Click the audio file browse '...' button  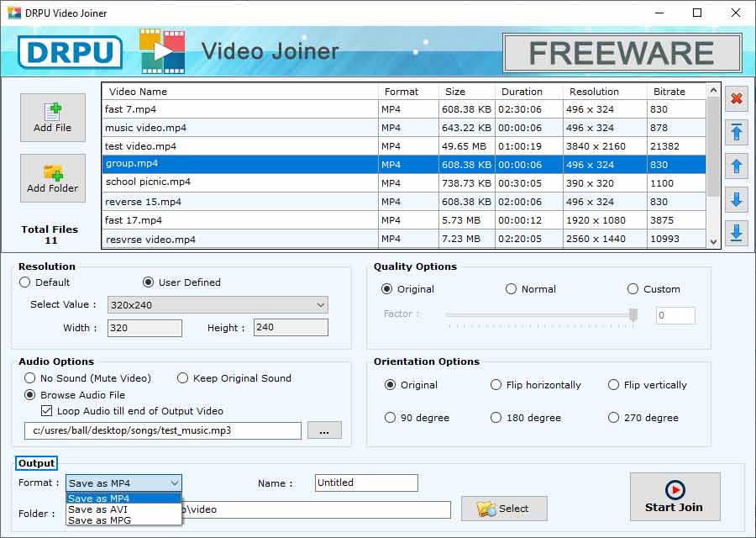(x=324, y=430)
